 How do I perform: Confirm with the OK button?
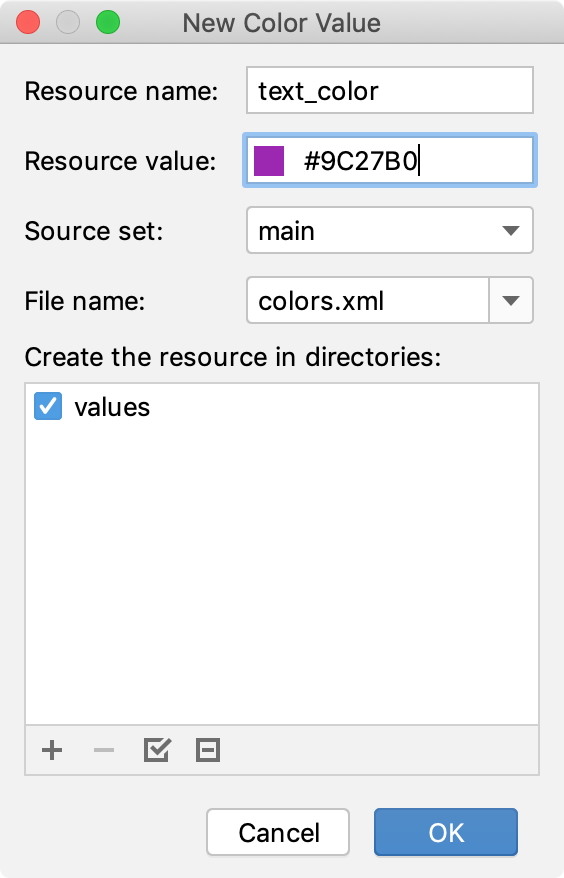click(x=446, y=832)
